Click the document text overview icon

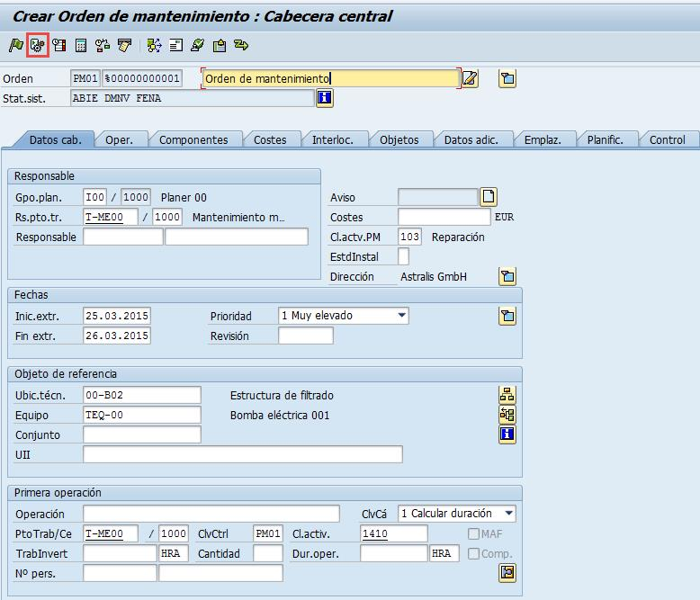tap(175, 45)
